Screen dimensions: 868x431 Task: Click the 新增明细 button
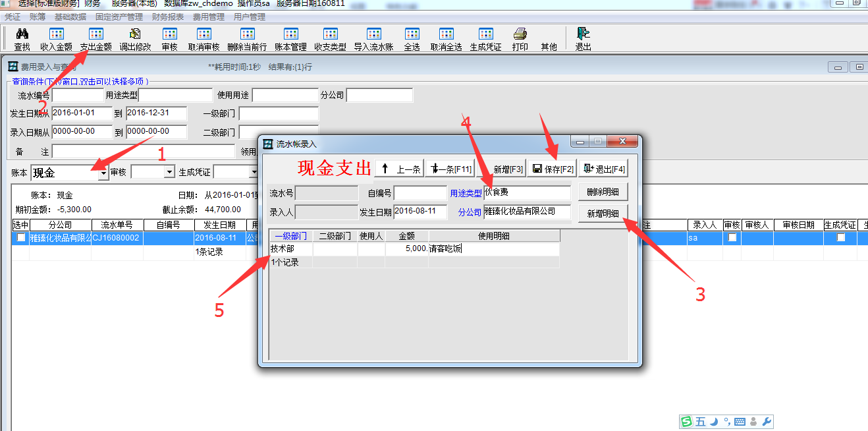(603, 214)
